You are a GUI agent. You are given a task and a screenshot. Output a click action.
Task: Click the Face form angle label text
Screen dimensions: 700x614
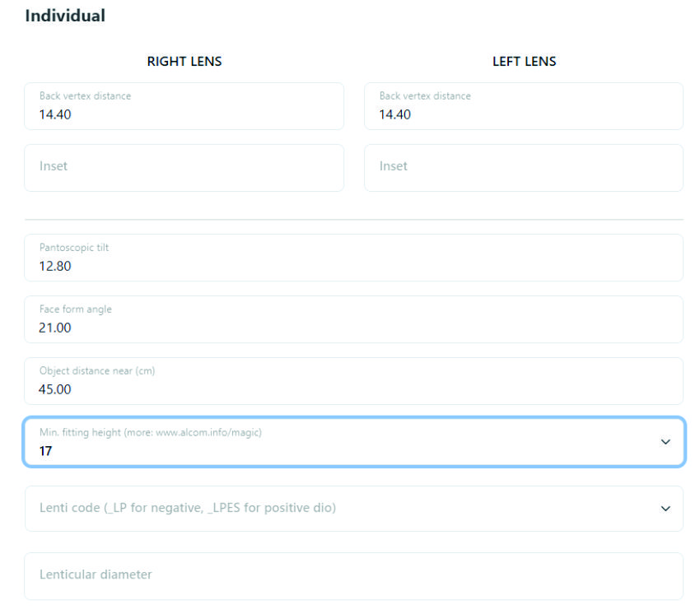tap(76, 309)
